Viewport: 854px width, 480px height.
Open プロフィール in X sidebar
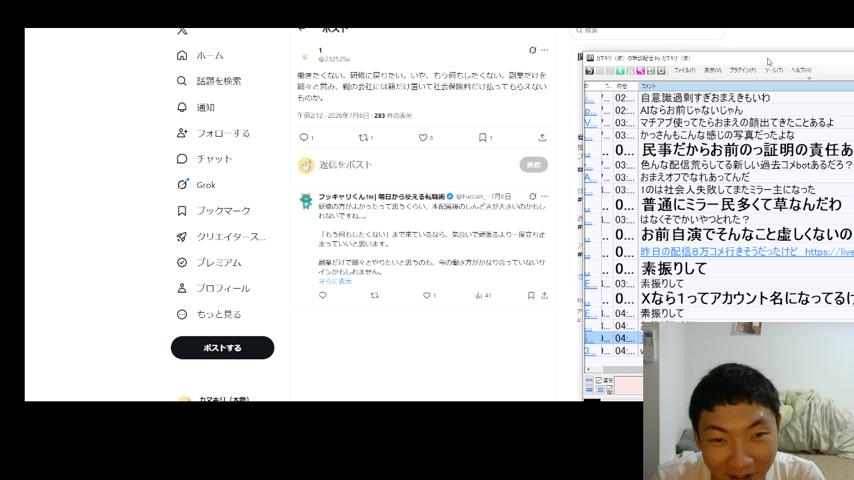point(214,288)
